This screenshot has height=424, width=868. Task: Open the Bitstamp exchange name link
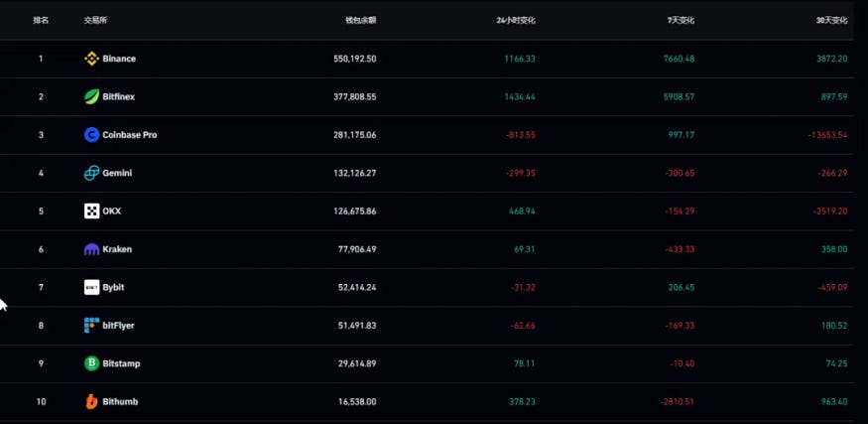pos(121,363)
